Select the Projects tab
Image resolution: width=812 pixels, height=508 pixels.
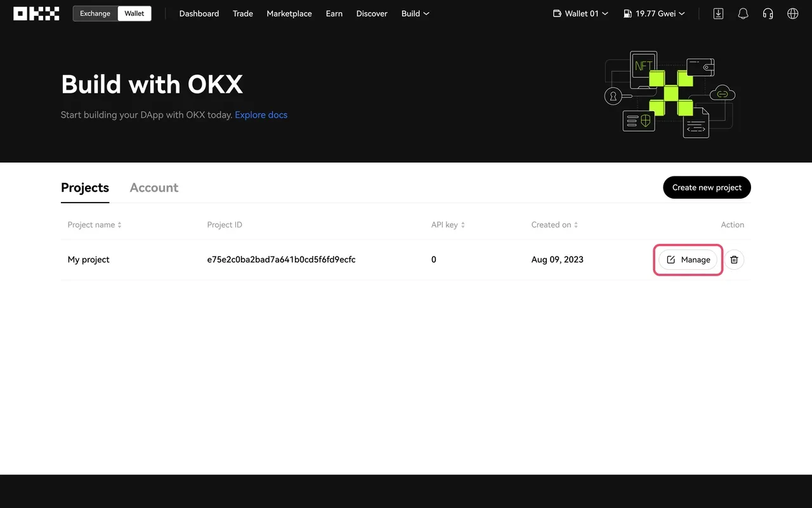coord(85,188)
